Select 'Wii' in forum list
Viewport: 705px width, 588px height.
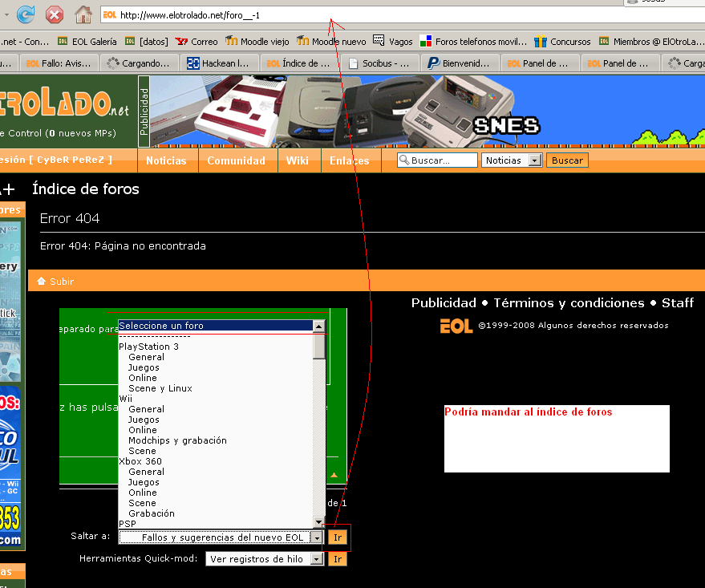point(216,399)
